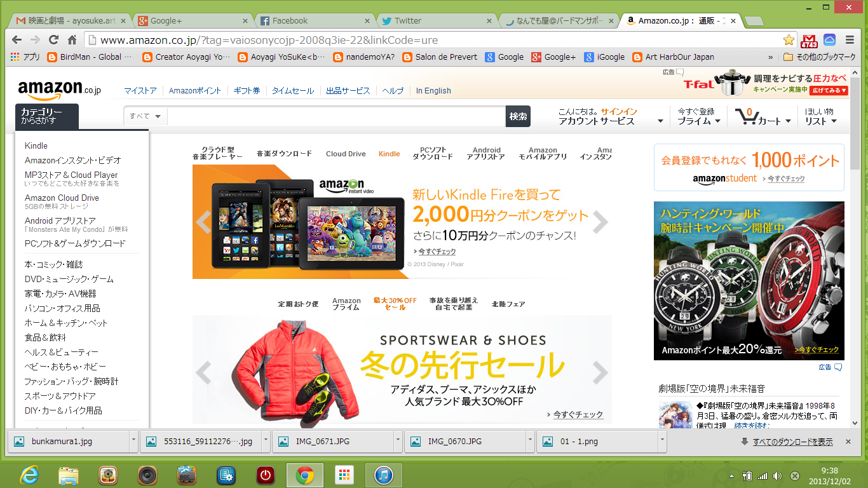Open options arrow for bunkamura1.jpg download
This screenshot has height=488, width=868.
coord(133,441)
